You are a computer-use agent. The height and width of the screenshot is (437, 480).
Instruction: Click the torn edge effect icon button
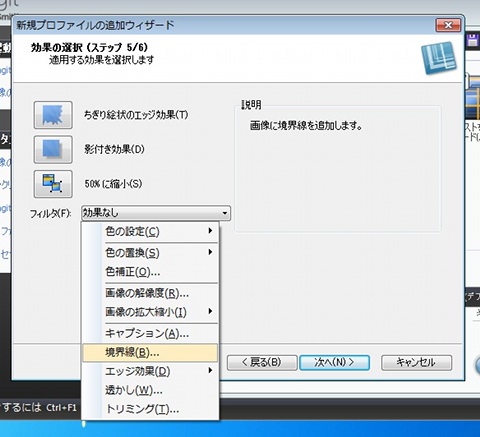click(x=53, y=115)
